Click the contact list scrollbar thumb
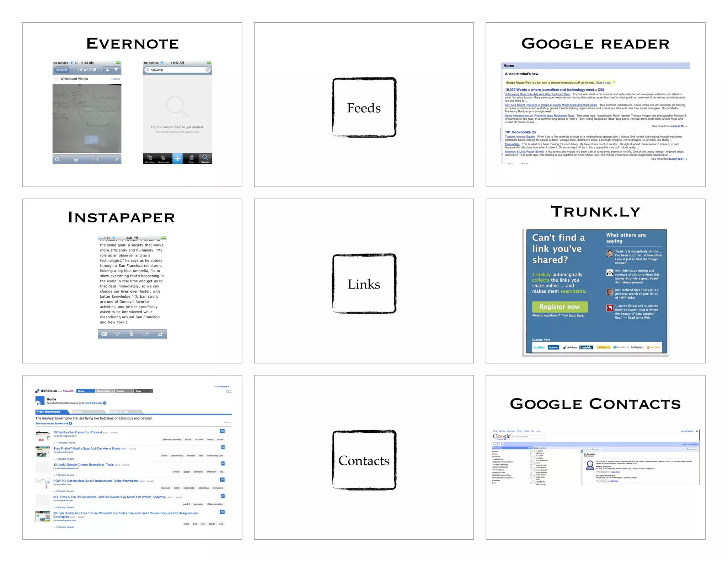This screenshot has height=562, width=728. pyautogui.click(x=582, y=451)
